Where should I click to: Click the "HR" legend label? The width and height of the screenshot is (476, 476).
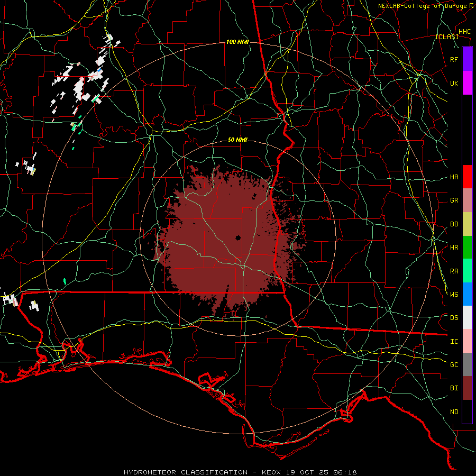(454, 248)
